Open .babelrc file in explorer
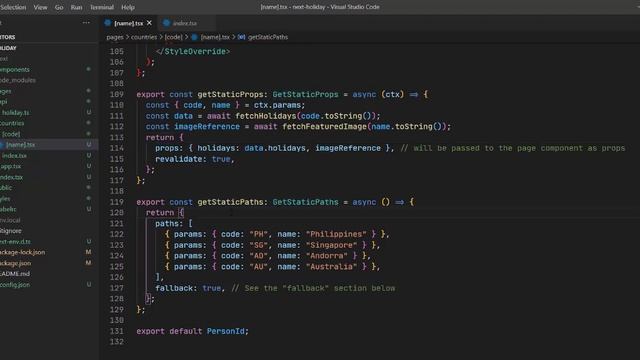This screenshot has width=640, height=360. (8, 209)
